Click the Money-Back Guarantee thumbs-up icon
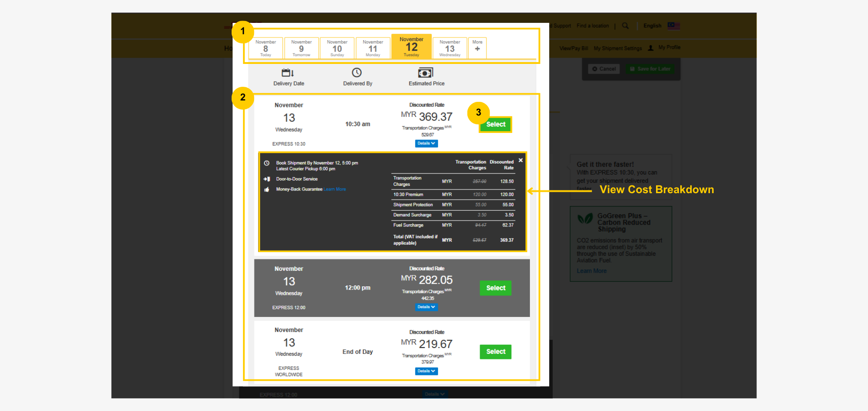 coord(267,189)
